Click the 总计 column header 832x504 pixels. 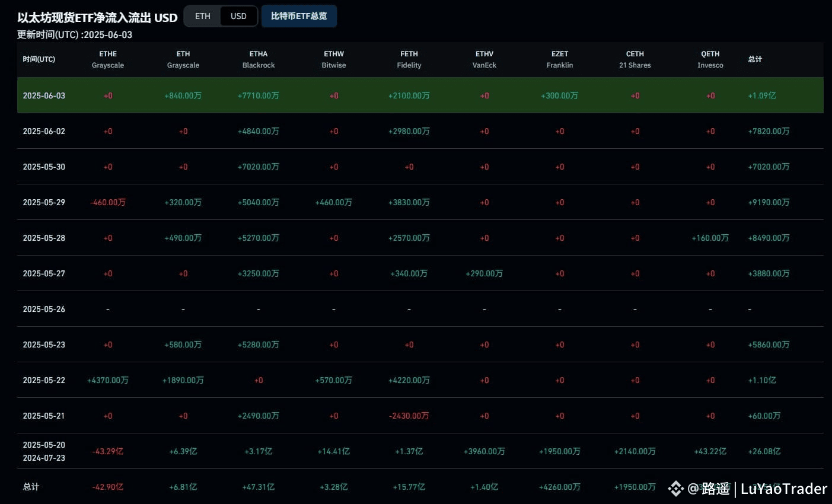(755, 59)
